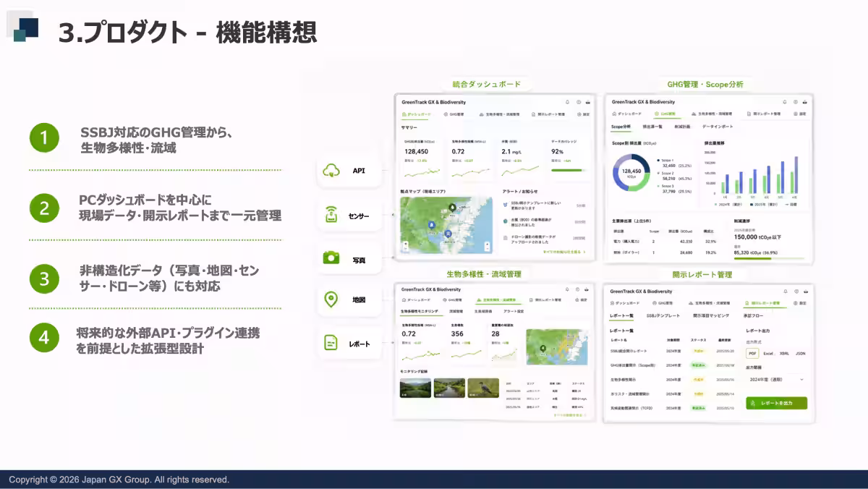Image resolution: width=868 pixels, height=489 pixels.
Task: Select PDF output format
Action: click(752, 353)
